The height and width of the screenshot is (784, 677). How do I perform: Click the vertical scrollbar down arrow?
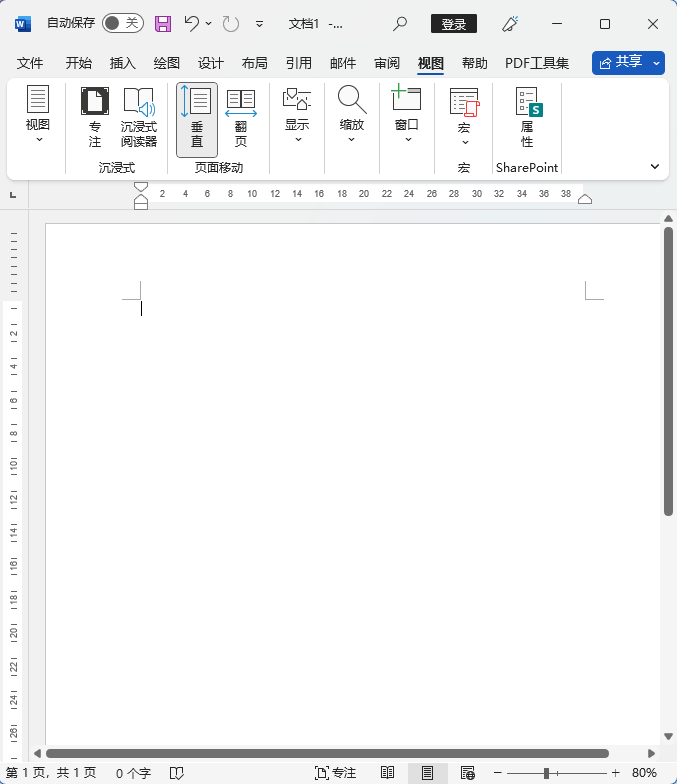click(x=668, y=736)
